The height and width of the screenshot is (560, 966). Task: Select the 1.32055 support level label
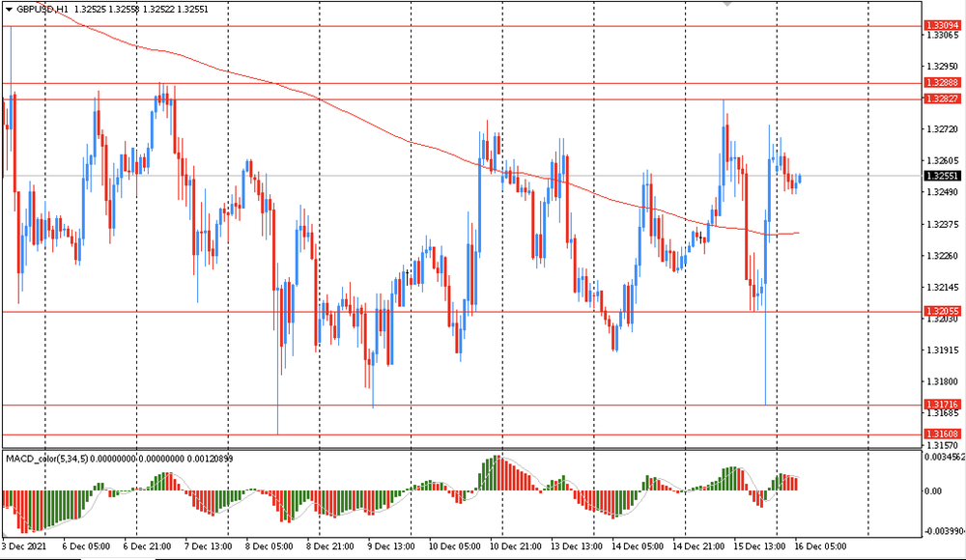click(x=941, y=311)
